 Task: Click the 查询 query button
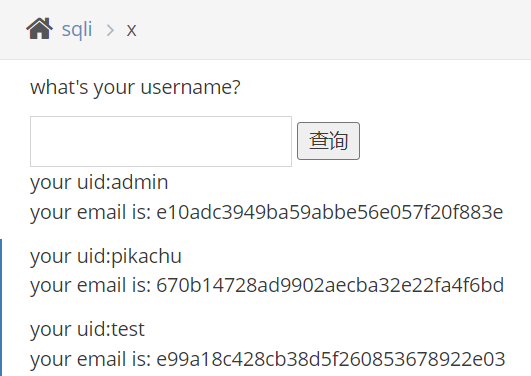(x=328, y=141)
